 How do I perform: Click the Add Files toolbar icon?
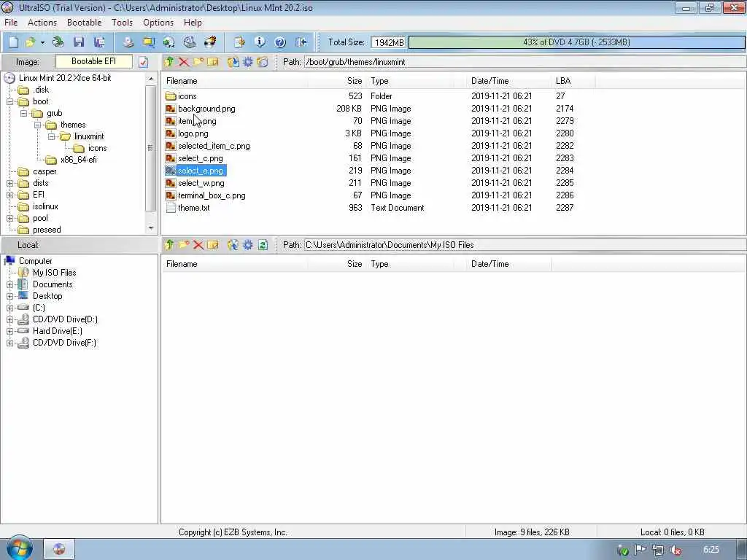click(239, 42)
